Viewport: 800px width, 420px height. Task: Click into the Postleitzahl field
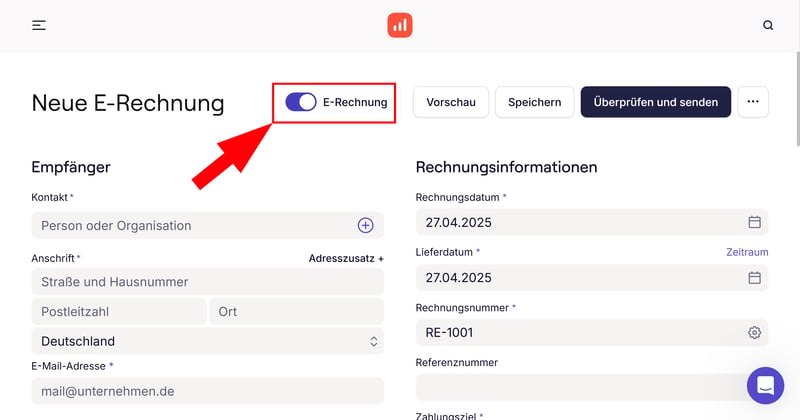pos(118,311)
